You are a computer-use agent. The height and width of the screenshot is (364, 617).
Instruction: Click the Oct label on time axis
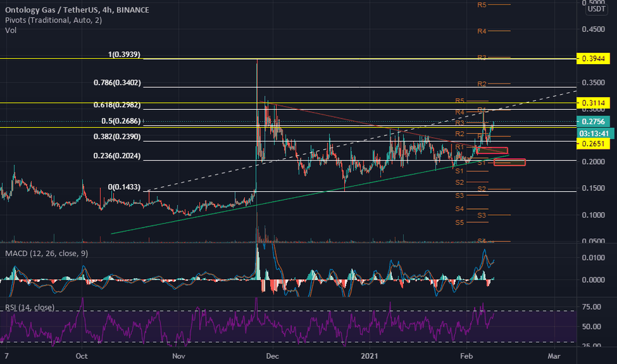tap(81, 356)
